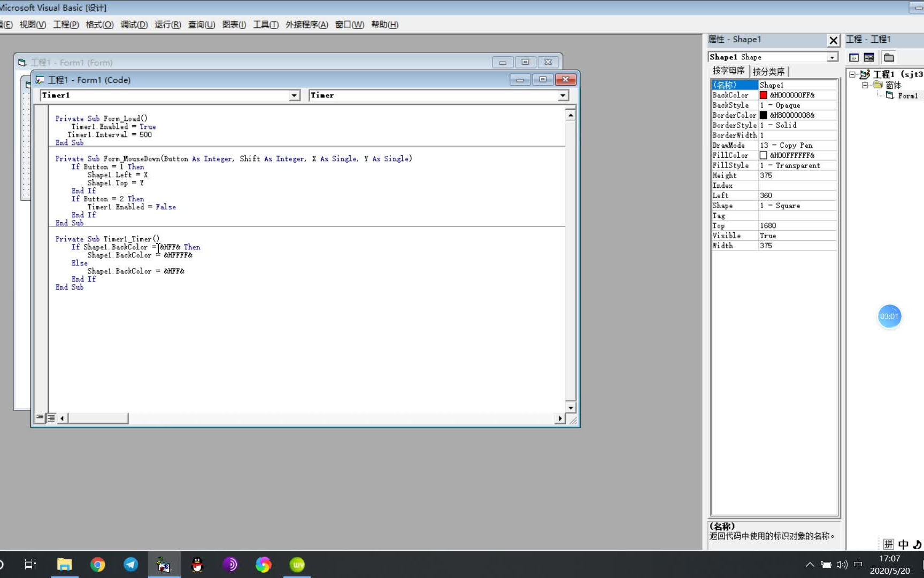Select the Visible property value True

pos(797,235)
